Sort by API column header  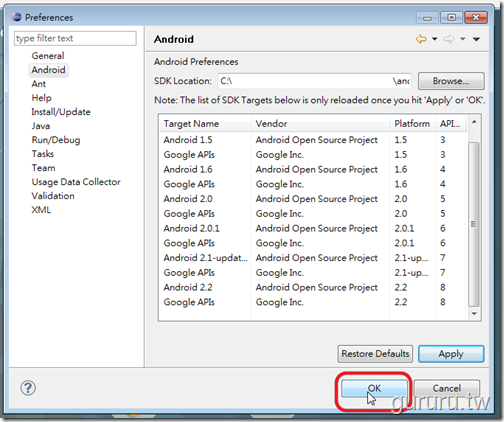click(450, 124)
